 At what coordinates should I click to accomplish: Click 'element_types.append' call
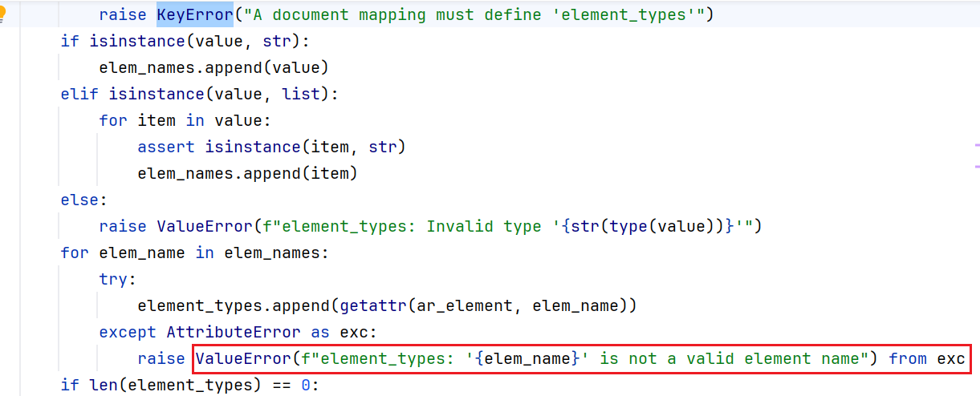(x=234, y=305)
